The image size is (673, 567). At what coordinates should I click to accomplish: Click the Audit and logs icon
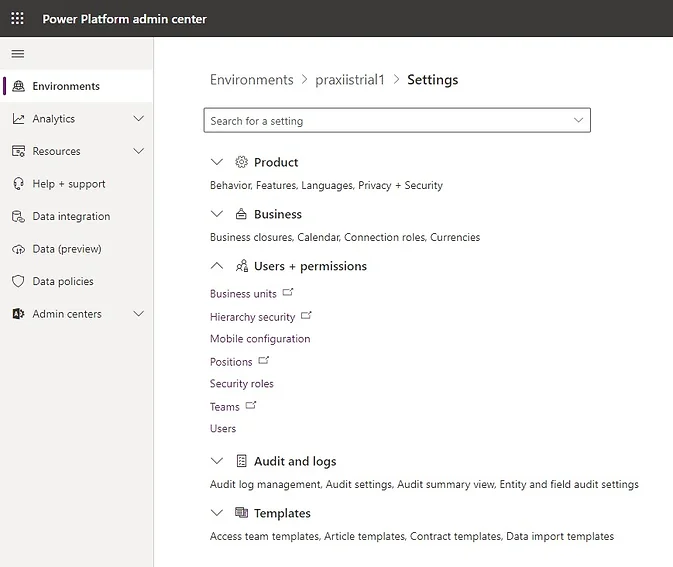pos(241,461)
